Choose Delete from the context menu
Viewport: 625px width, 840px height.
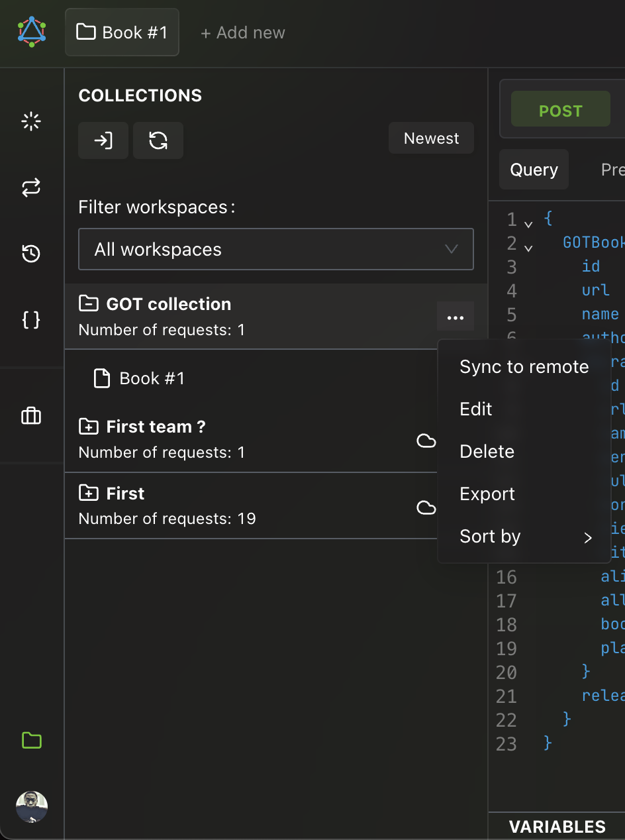point(487,452)
